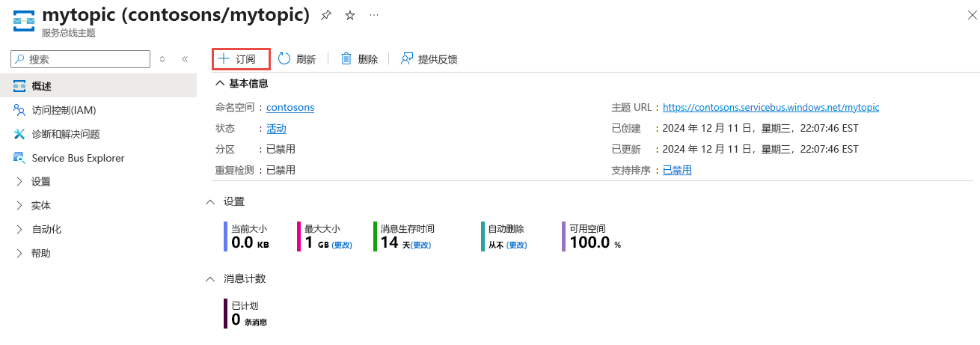Collapse the 消息计数 section

coord(210,278)
